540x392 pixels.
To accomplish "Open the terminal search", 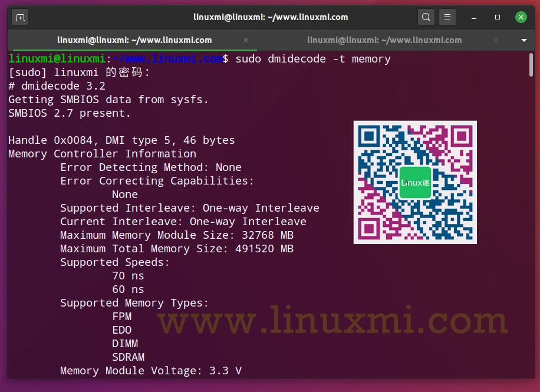I will (426, 17).
